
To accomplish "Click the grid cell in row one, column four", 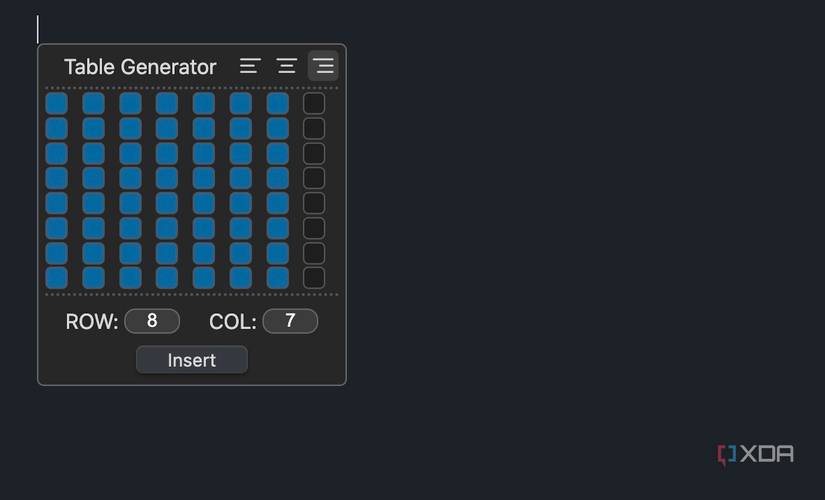I will pos(167,104).
